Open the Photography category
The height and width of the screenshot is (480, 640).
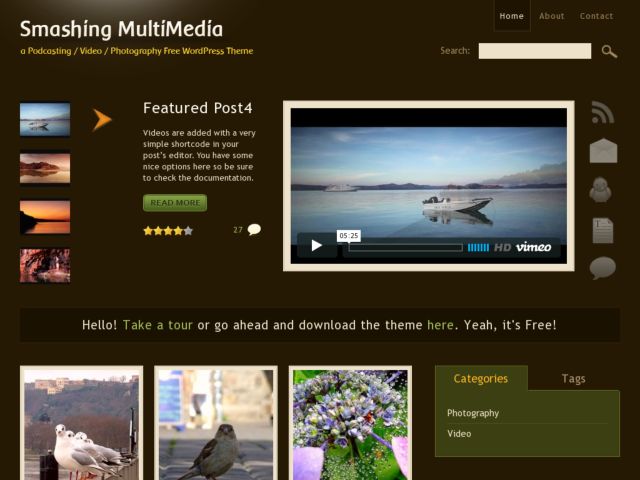(x=473, y=413)
